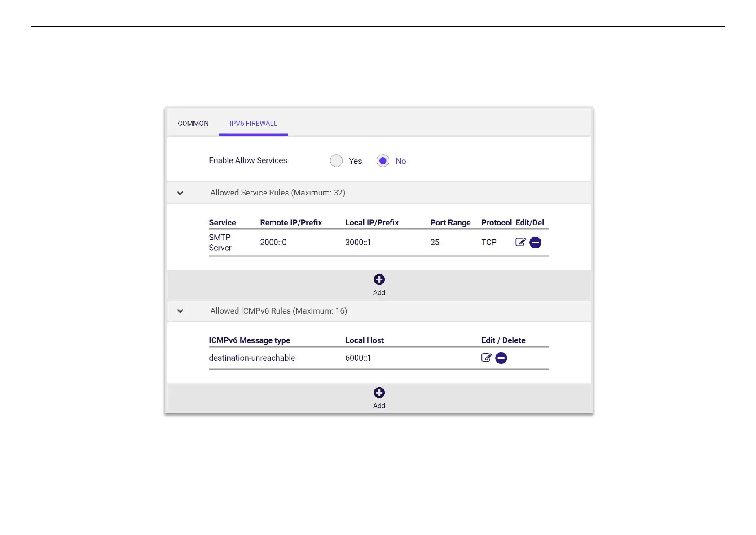Edit the SMTP Server service rule
This screenshot has width=756, height=535.
tap(520, 242)
